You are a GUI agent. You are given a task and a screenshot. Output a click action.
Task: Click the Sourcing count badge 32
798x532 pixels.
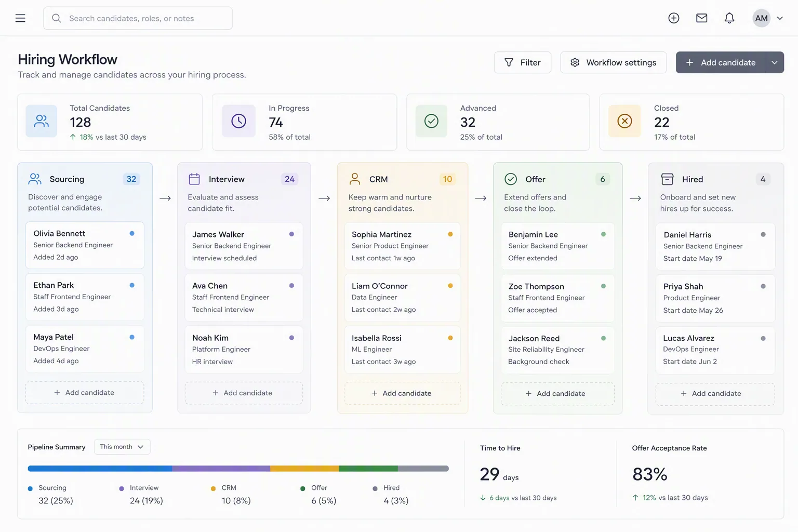131,179
